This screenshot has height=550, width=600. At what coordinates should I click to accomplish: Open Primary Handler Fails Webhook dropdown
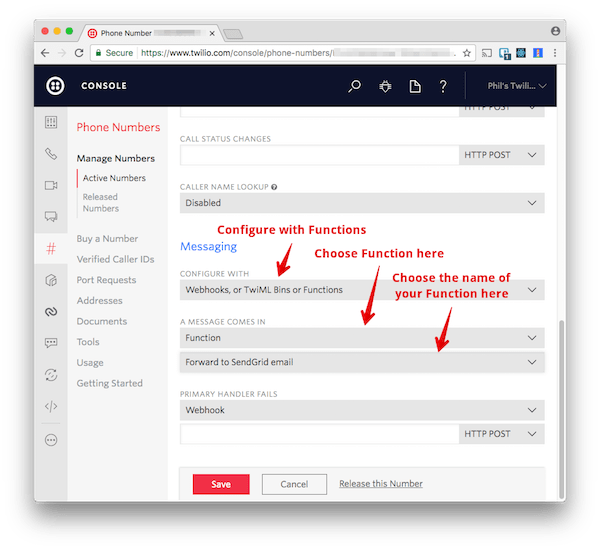(362, 410)
